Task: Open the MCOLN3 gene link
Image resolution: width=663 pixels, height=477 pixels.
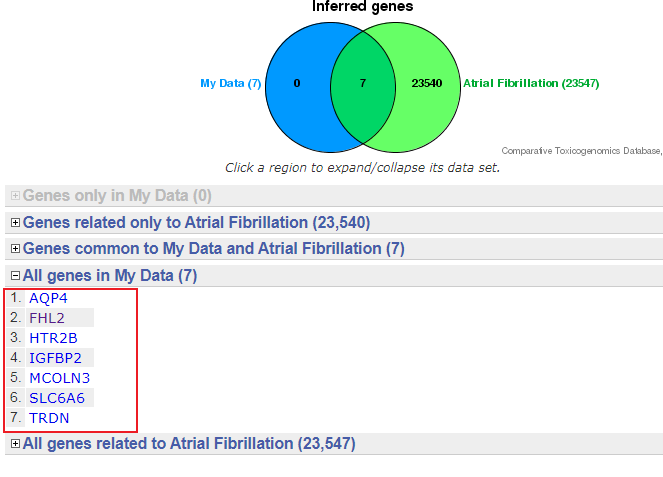Action: click(x=59, y=378)
